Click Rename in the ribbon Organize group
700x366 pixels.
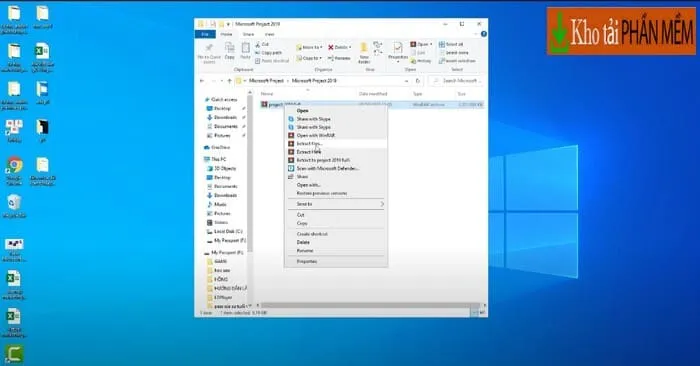339,58
